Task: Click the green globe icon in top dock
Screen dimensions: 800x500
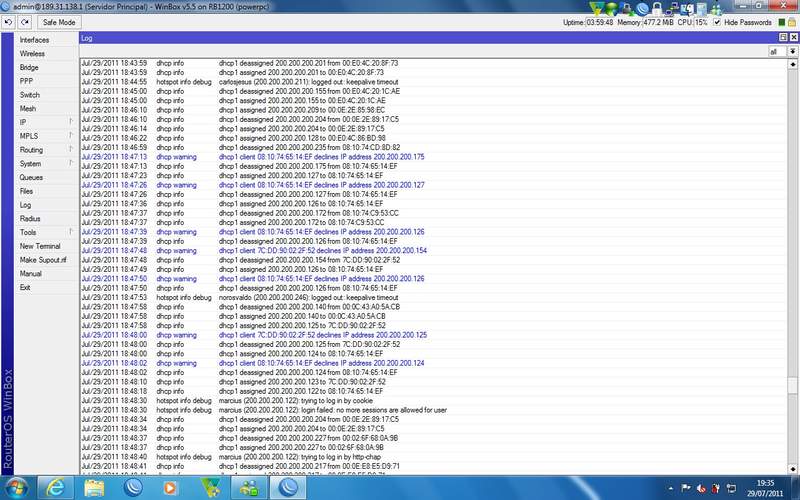Action: coord(612,8)
